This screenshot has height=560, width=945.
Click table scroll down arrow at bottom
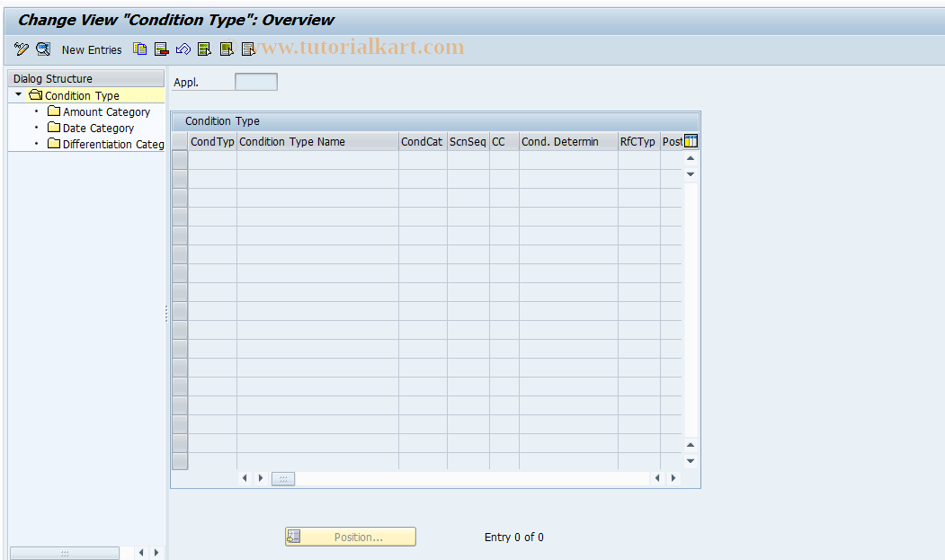pos(691,461)
